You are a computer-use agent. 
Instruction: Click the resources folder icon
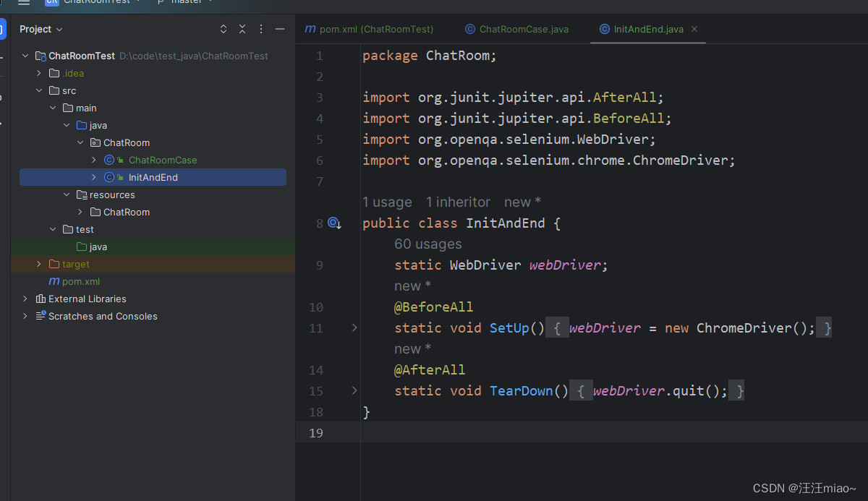[x=82, y=194]
